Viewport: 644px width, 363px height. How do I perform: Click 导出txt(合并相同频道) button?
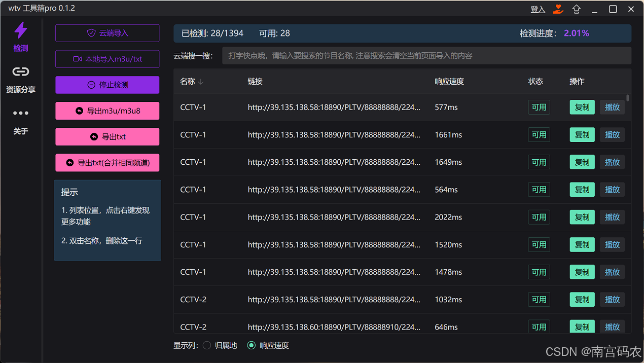(x=108, y=163)
